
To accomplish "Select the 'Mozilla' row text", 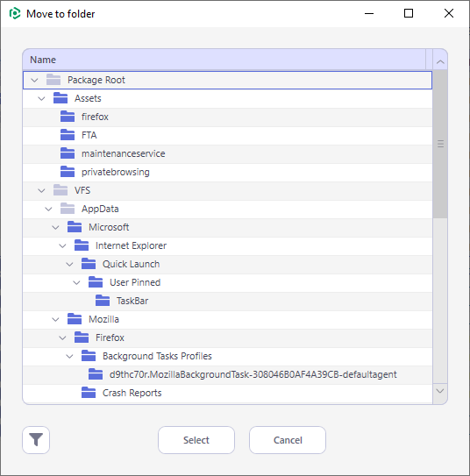I will [103, 319].
